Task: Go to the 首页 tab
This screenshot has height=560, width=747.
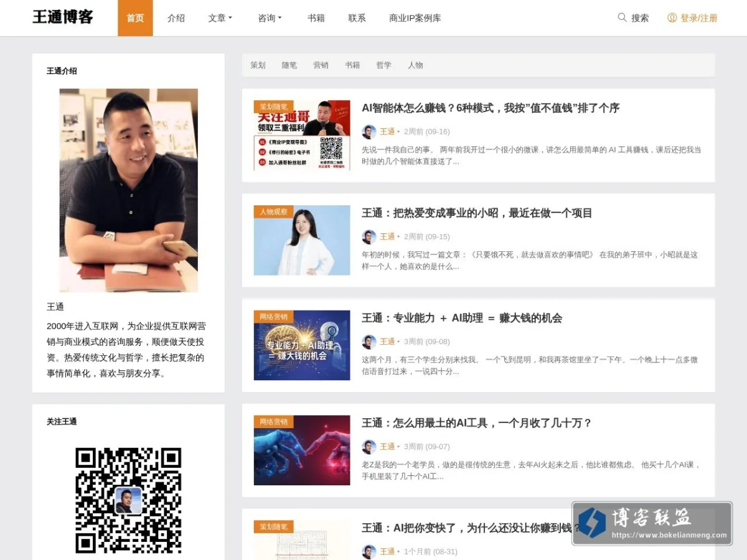Action: click(135, 18)
